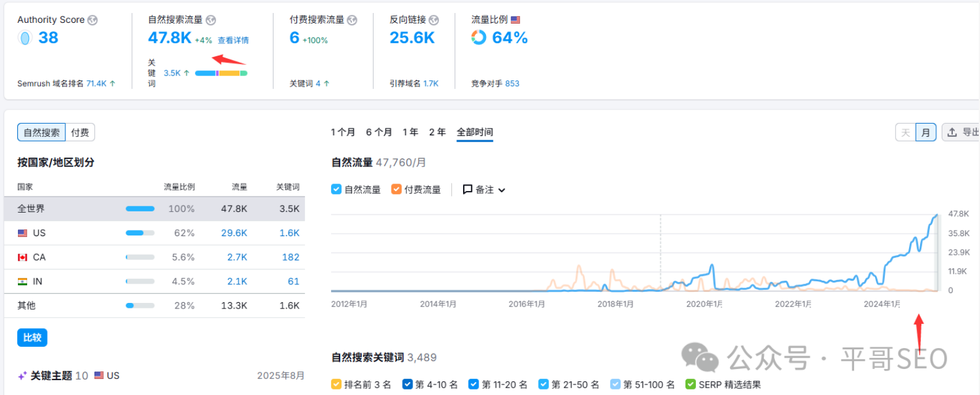Click the 导出 export button
The image size is (980, 395).
[961, 132]
